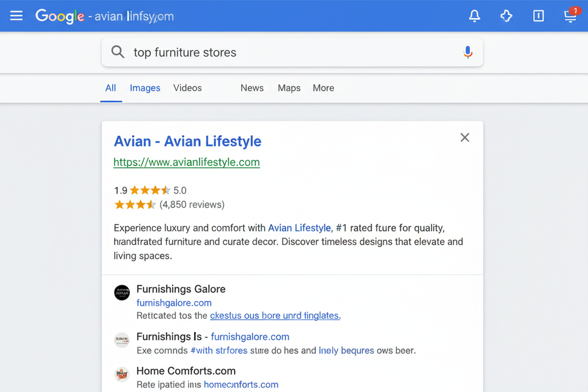Open the side panel icon
The width and height of the screenshot is (588, 392).
point(538,16)
